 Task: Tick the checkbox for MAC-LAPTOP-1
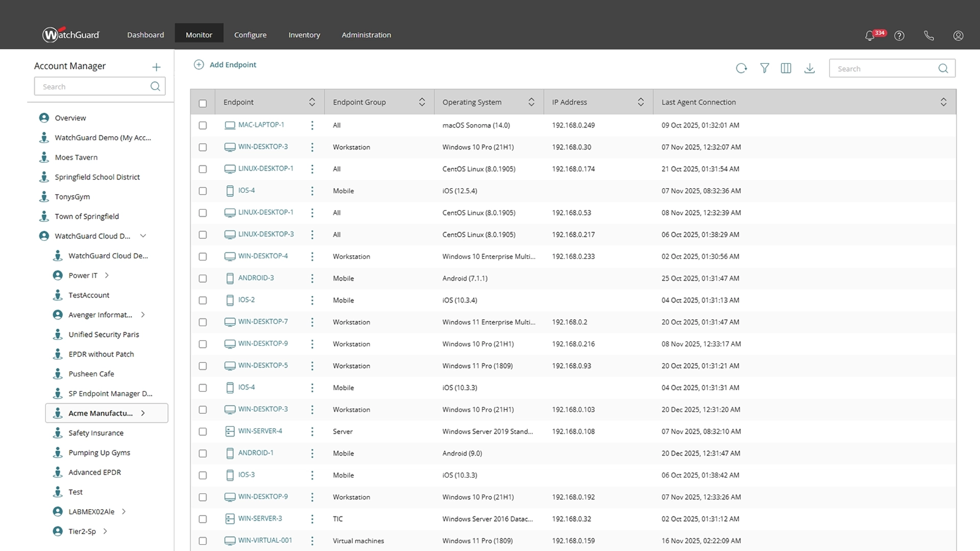point(203,126)
